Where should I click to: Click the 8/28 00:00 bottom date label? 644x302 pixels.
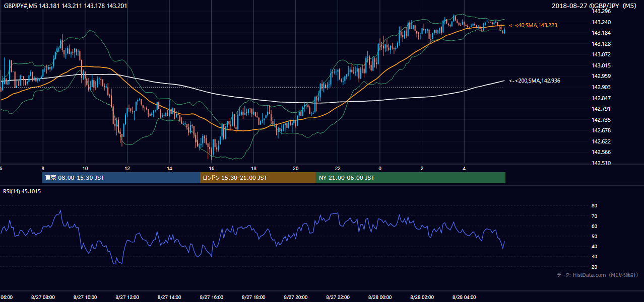pos(379,297)
